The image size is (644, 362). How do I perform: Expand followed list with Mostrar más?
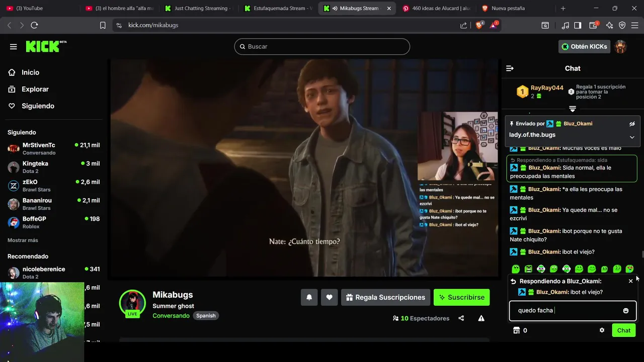click(23, 240)
